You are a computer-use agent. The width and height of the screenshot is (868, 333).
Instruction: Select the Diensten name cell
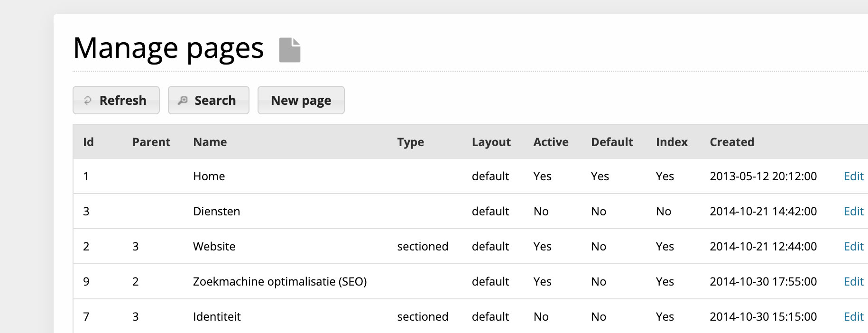(x=217, y=211)
